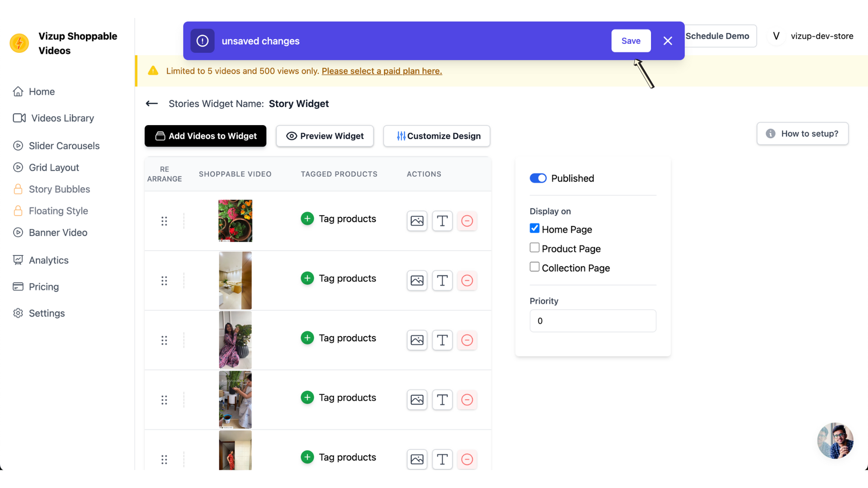Open vizup-dev-store account menu
This screenshot has width=868, height=488.
812,36
